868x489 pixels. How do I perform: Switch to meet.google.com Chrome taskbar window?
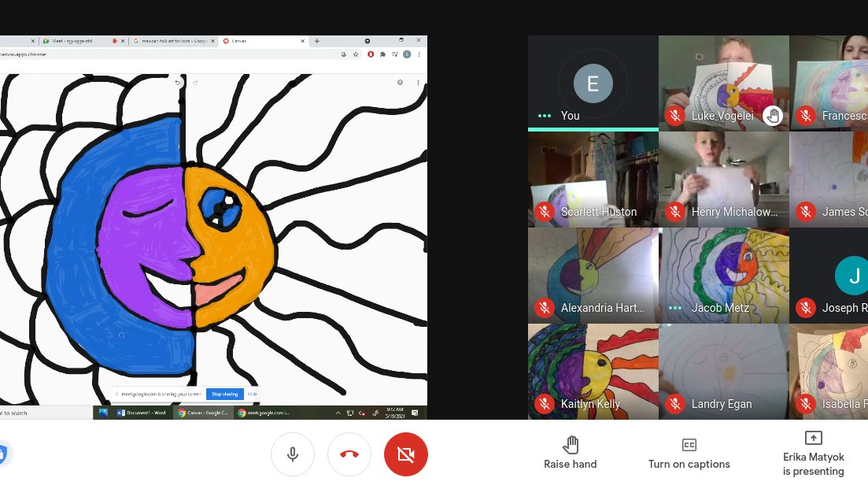click(x=264, y=413)
